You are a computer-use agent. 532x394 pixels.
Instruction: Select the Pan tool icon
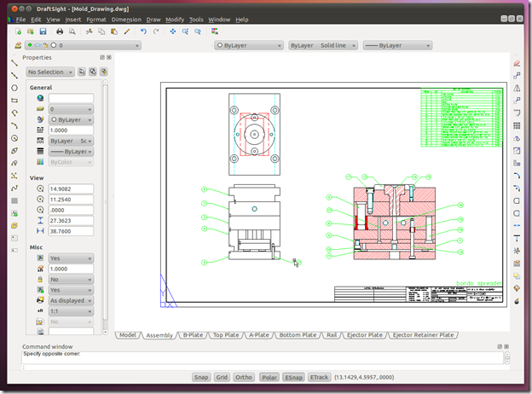(173, 32)
